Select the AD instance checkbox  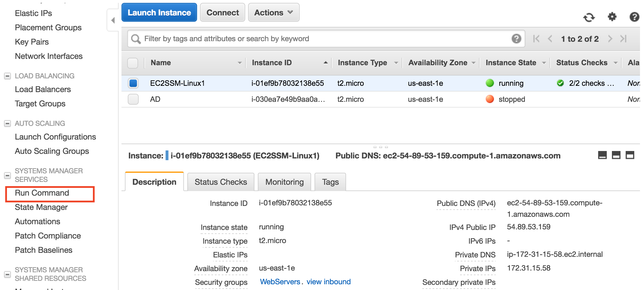[x=133, y=99]
